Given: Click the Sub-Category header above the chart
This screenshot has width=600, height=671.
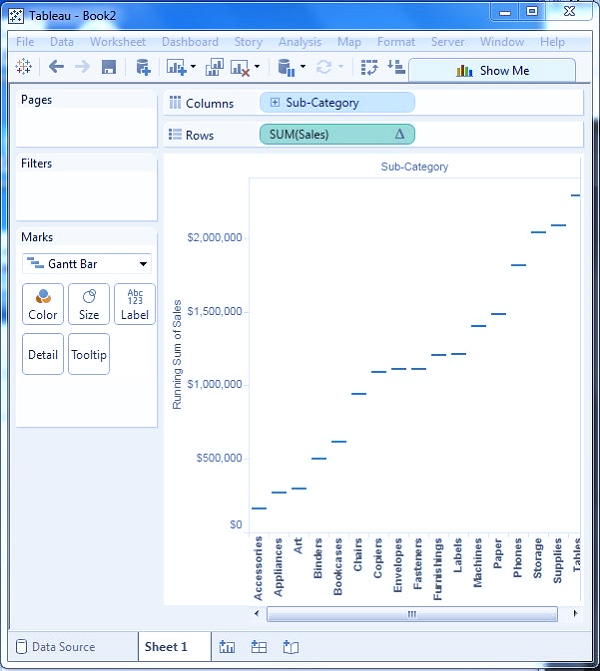Looking at the screenshot, I should [414, 167].
